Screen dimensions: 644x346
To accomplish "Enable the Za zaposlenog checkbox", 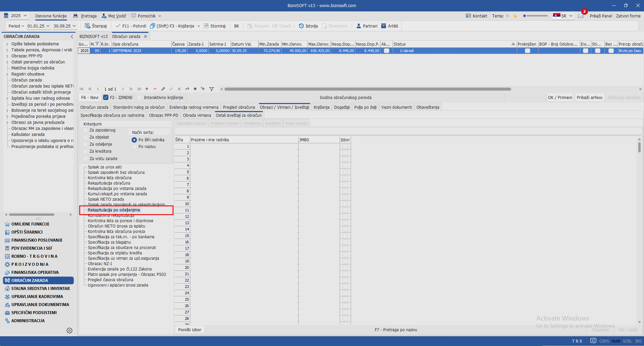I will click(86, 130).
